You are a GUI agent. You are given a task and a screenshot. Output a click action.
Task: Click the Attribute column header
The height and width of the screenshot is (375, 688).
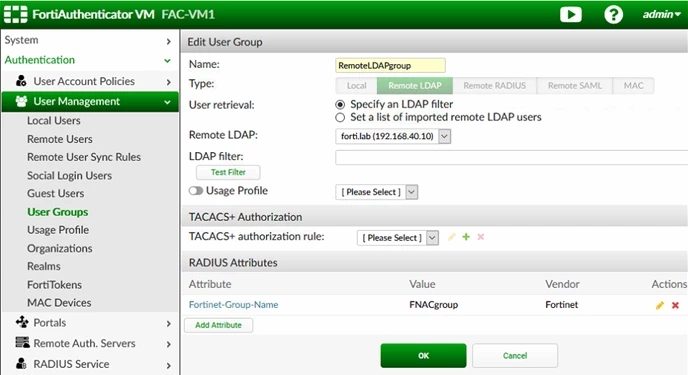[x=210, y=284]
